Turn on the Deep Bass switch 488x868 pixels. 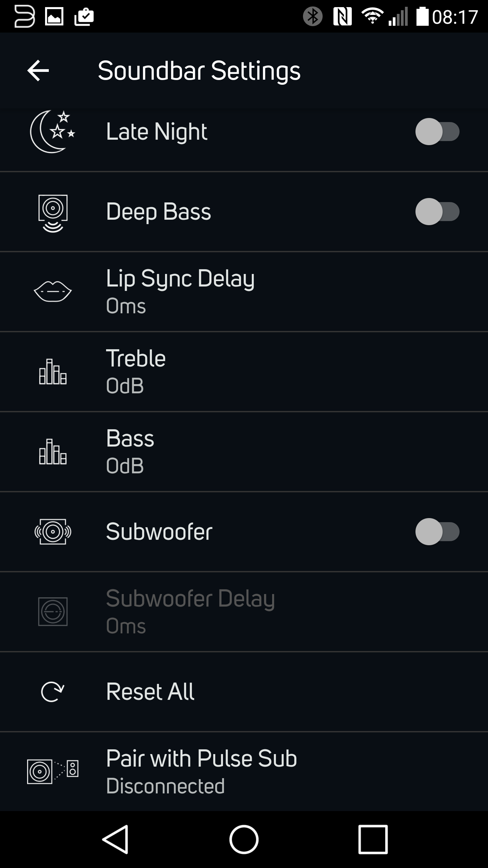tap(437, 212)
